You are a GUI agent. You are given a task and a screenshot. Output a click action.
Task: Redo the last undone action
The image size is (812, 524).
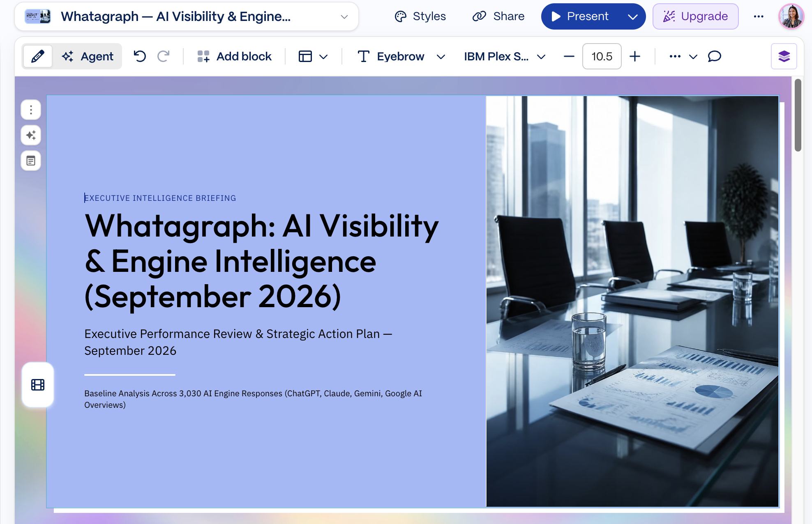[163, 56]
